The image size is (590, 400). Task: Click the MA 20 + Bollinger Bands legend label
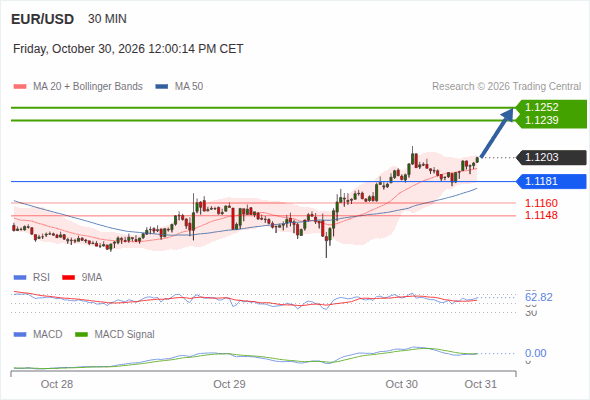[x=88, y=87]
